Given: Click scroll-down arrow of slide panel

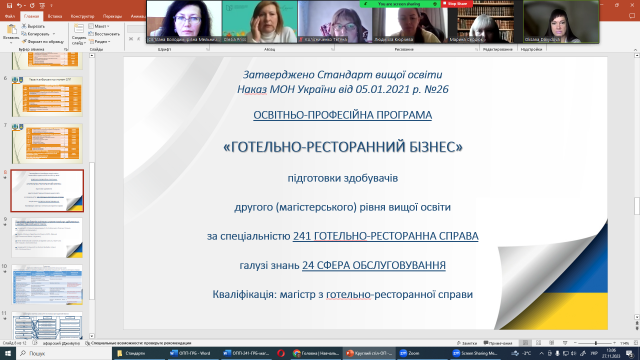Looking at the screenshot, I should click(x=92, y=336).
